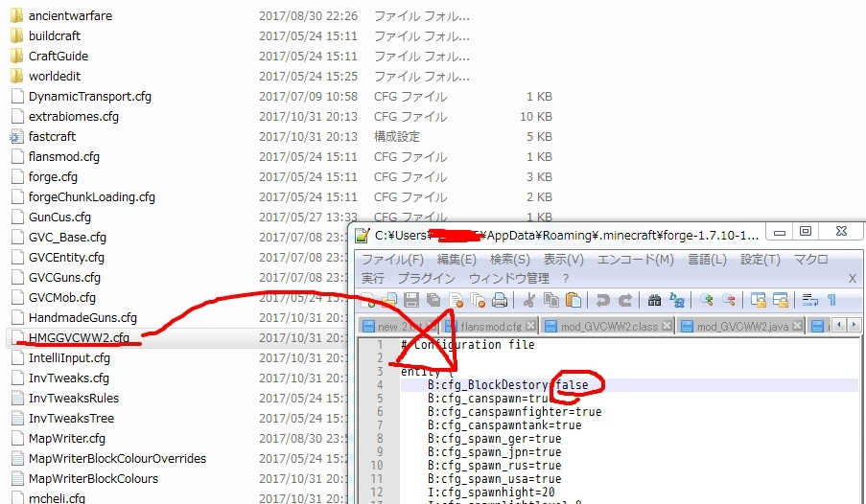Click the Paste clipboard icon
The image size is (866, 504).
click(573, 300)
